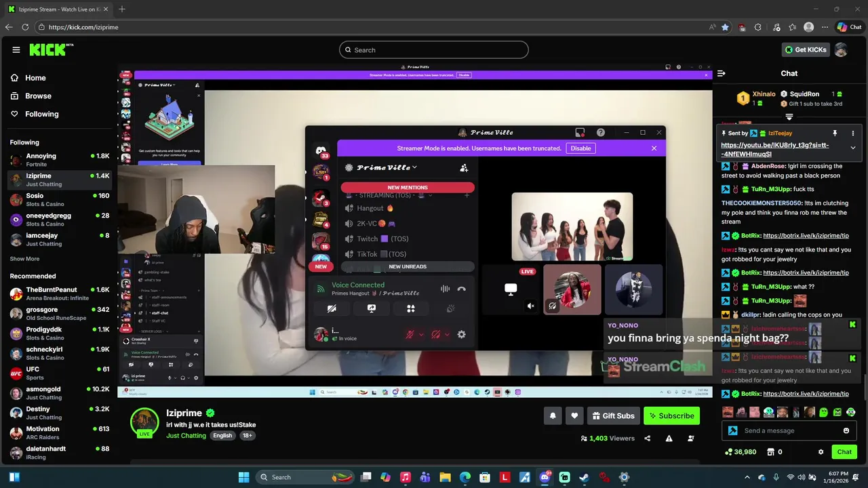The image size is (868, 488).
Task: Open the PrimeVille server dropdown in Discord
Action: pos(387,167)
